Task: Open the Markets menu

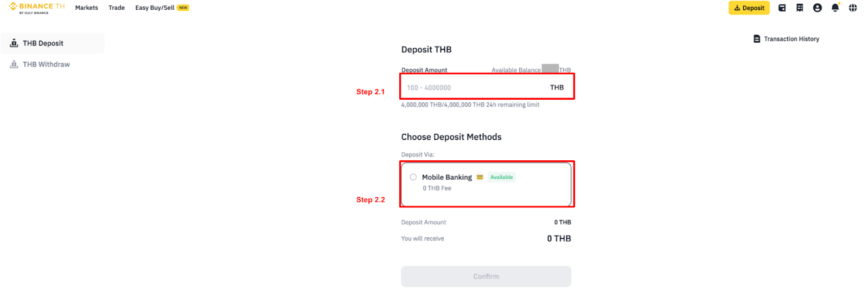Action: tap(87, 8)
